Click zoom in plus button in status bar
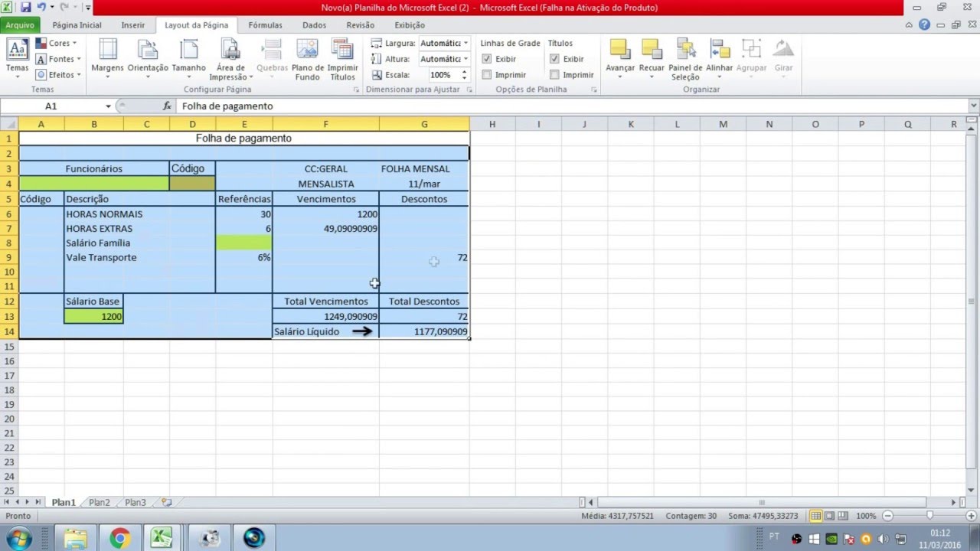This screenshot has height=551, width=980. 972,516
